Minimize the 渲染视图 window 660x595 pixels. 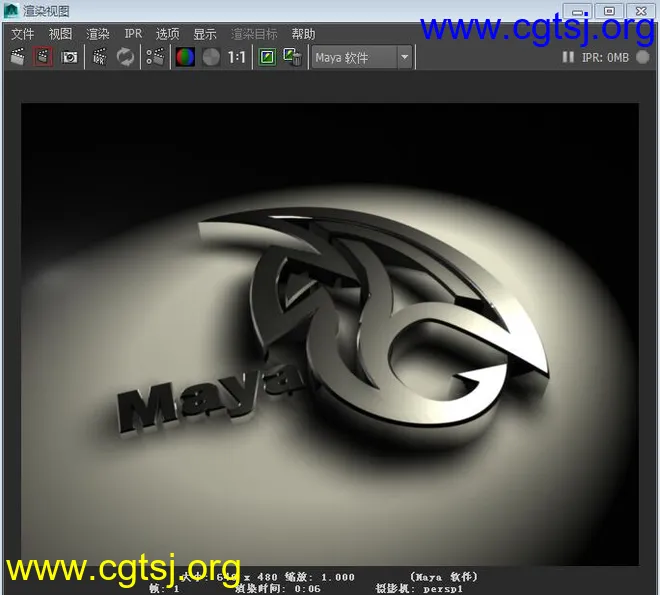point(578,11)
